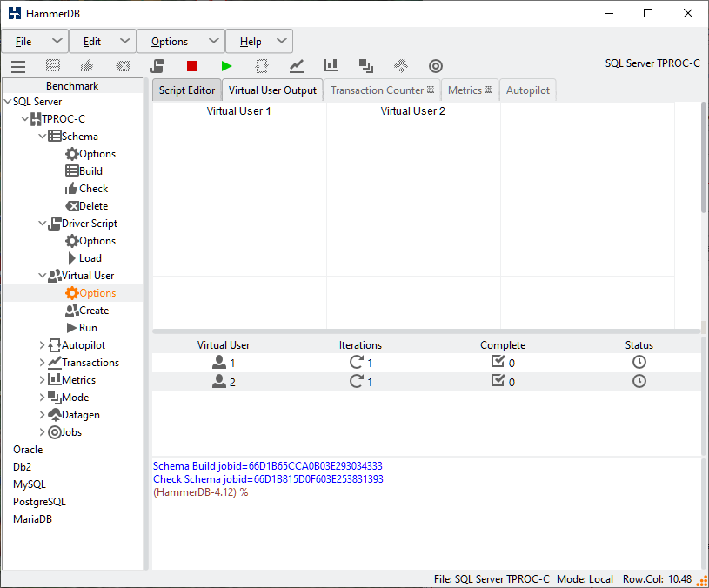Select Check under Schema

(87, 189)
